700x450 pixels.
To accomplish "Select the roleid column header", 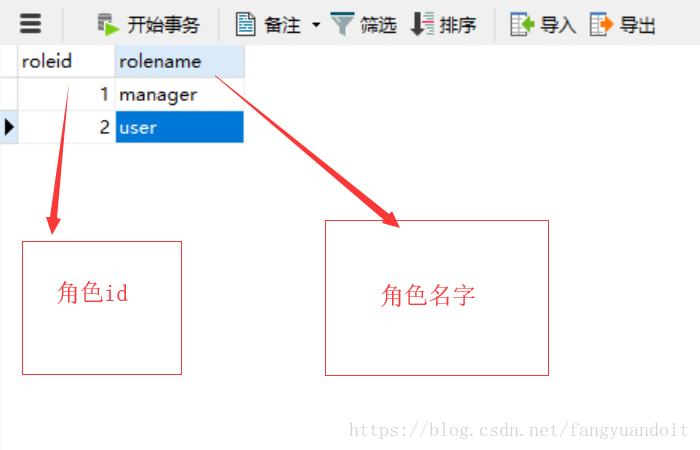I will pyautogui.click(x=66, y=61).
